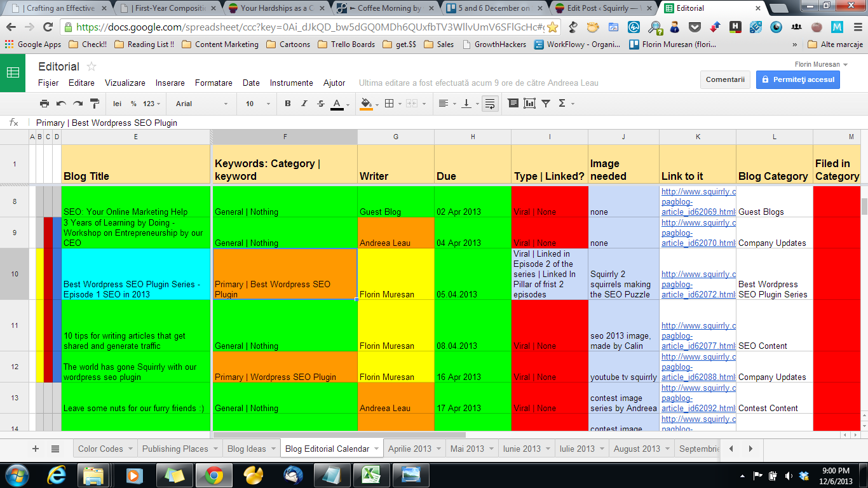
Task: Undo the last action
Action: coord(61,104)
